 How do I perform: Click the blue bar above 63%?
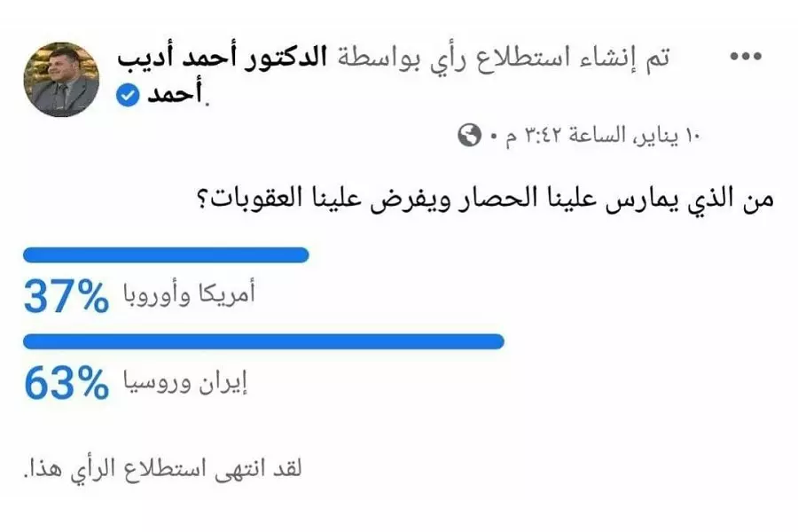pyautogui.click(x=262, y=341)
